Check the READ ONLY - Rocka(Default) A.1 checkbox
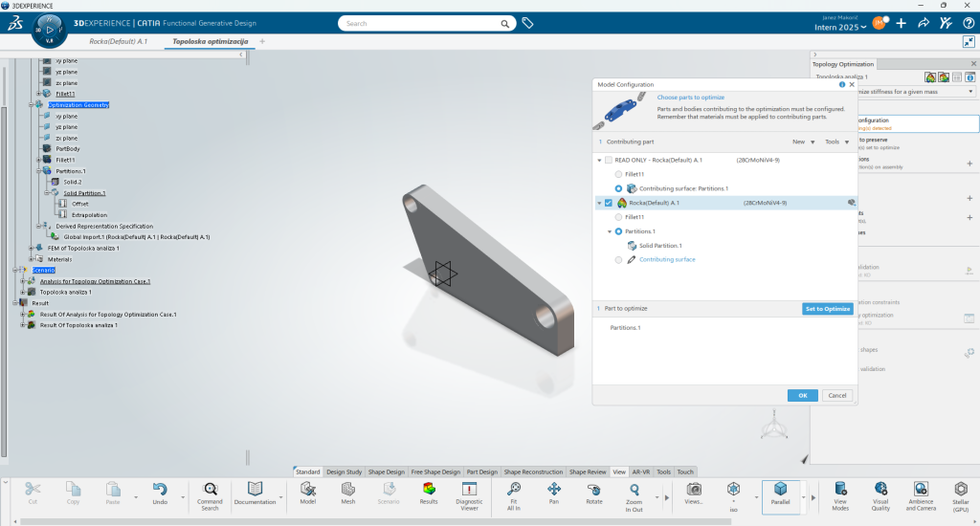Viewport: 980px width, 526px height. coord(608,160)
